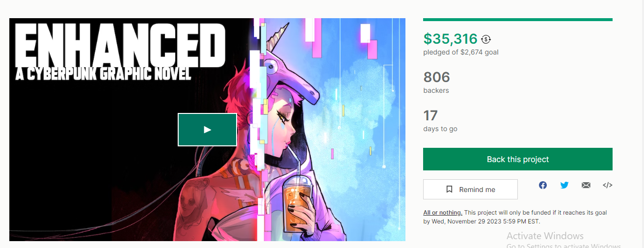Click the Activate Windows watermark

click(545, 236)
